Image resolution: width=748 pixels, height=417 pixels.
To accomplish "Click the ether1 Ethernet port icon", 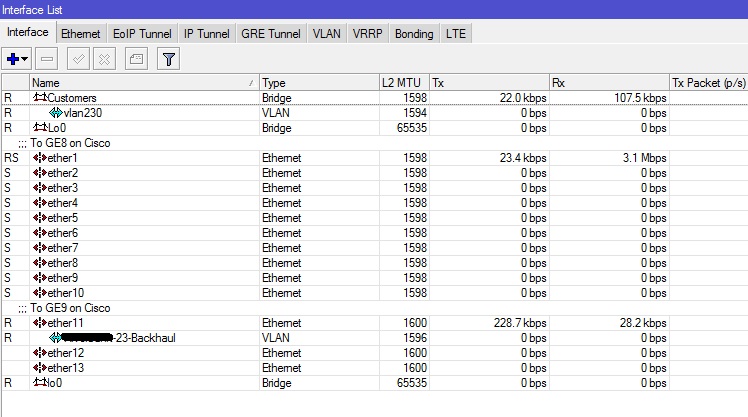I will click(40, 158).
